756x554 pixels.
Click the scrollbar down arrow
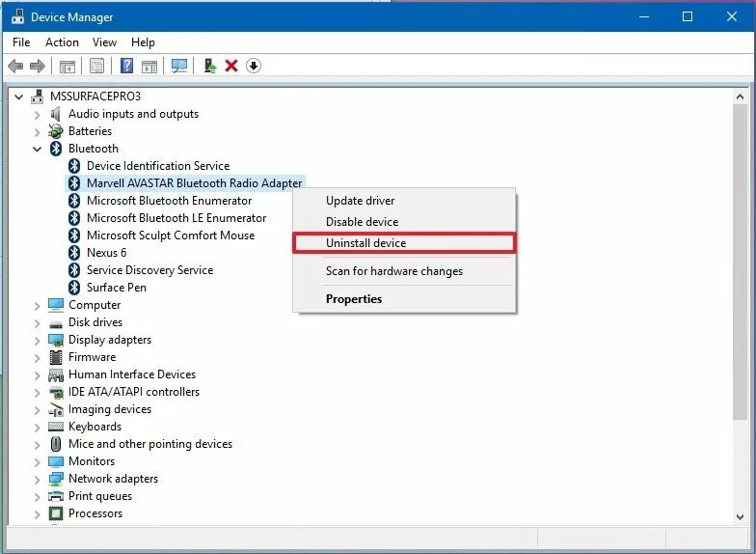point(740,517)
